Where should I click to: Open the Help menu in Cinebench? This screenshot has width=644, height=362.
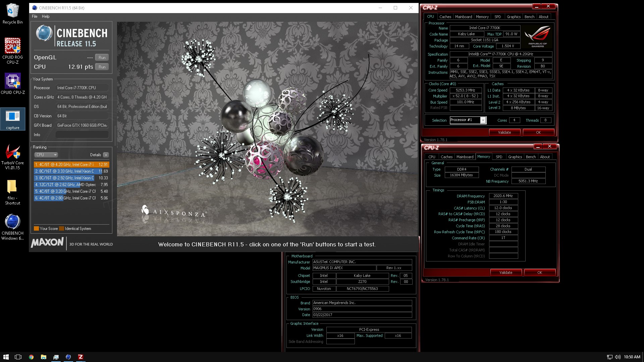(46, 16)
